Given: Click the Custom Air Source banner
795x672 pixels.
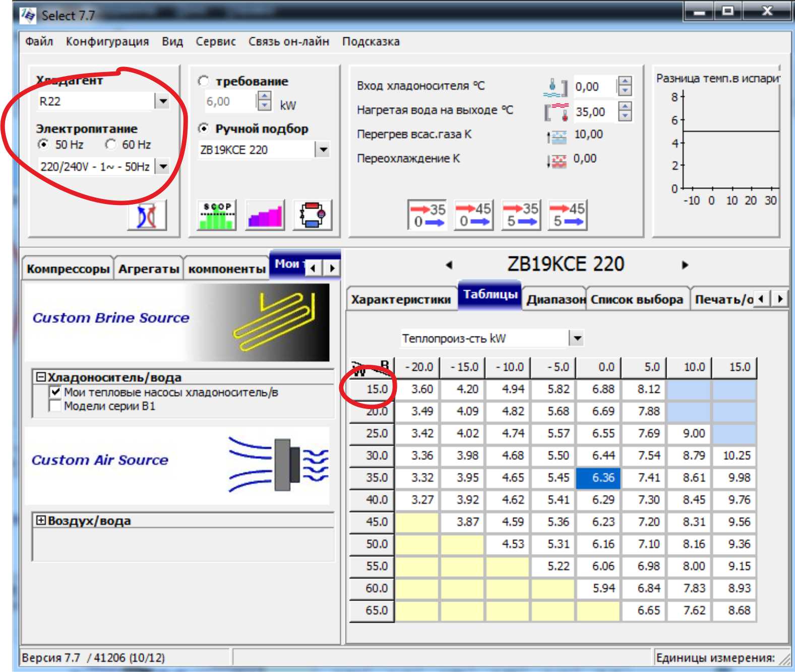Looking at the screenshot, I should pyautogui.click(x=177, y=465).
